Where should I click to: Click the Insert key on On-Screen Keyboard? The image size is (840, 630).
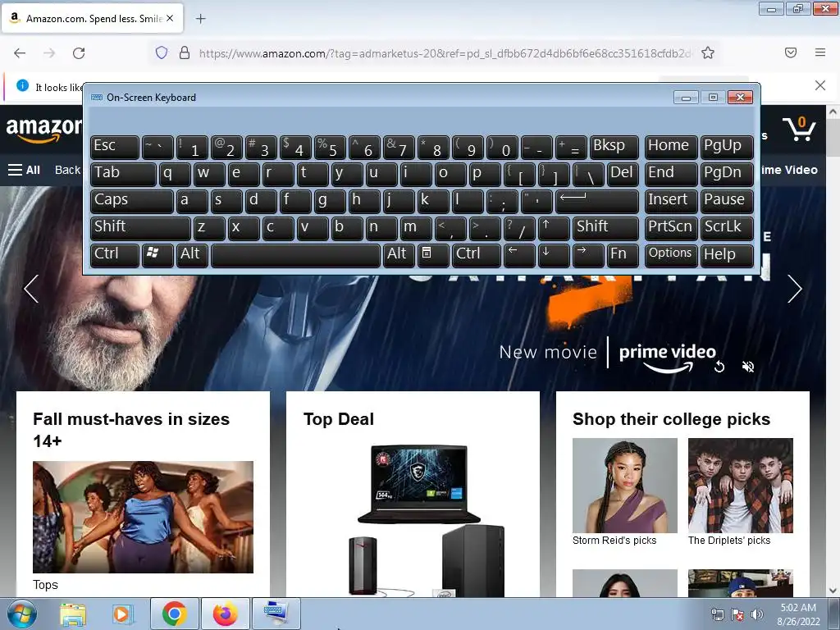[671, 201]
